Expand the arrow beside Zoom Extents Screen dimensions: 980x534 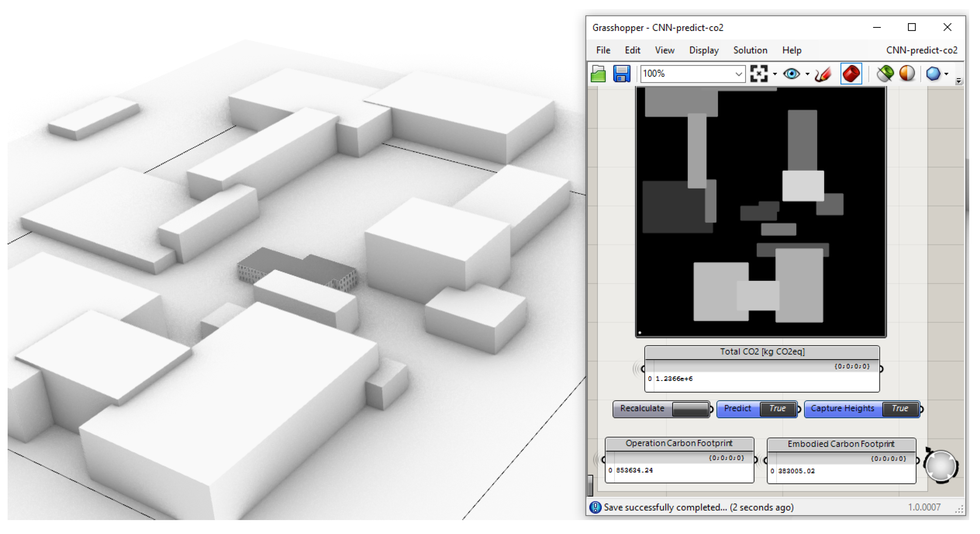(x=775, y=74)
